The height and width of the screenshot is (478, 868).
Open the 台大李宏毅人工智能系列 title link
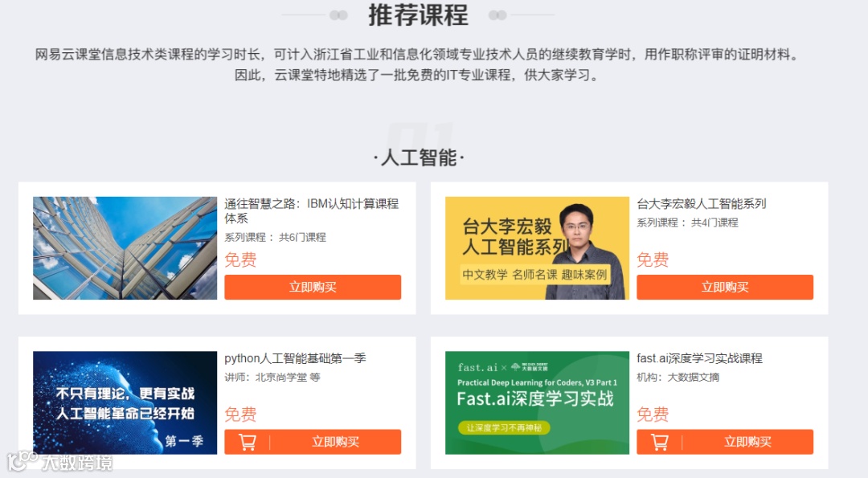[x=702, y=203]
